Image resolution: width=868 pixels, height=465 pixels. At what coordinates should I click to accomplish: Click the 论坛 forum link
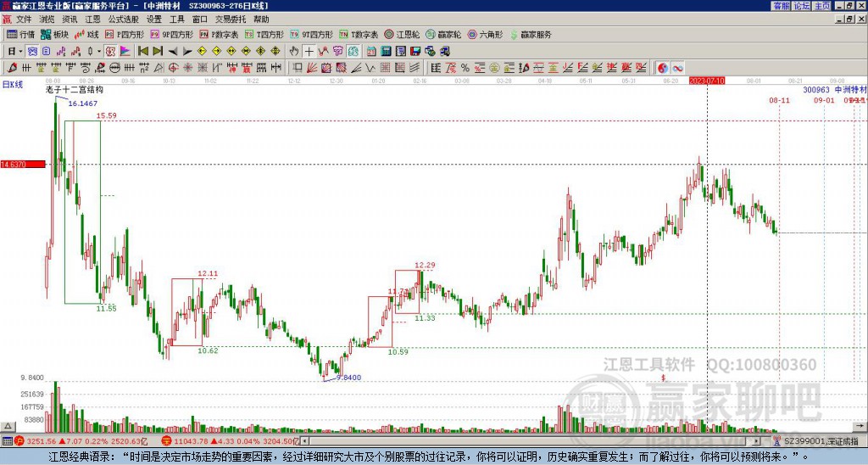pos(802,6)
